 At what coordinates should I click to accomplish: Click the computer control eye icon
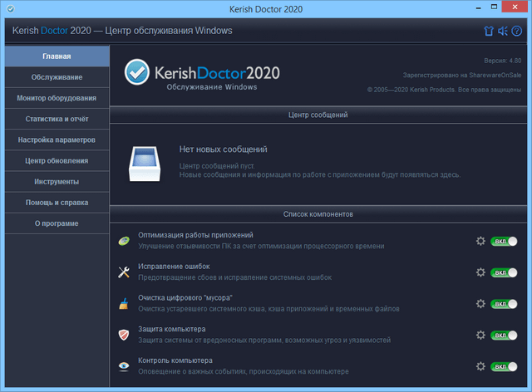[x=124, y=366]
